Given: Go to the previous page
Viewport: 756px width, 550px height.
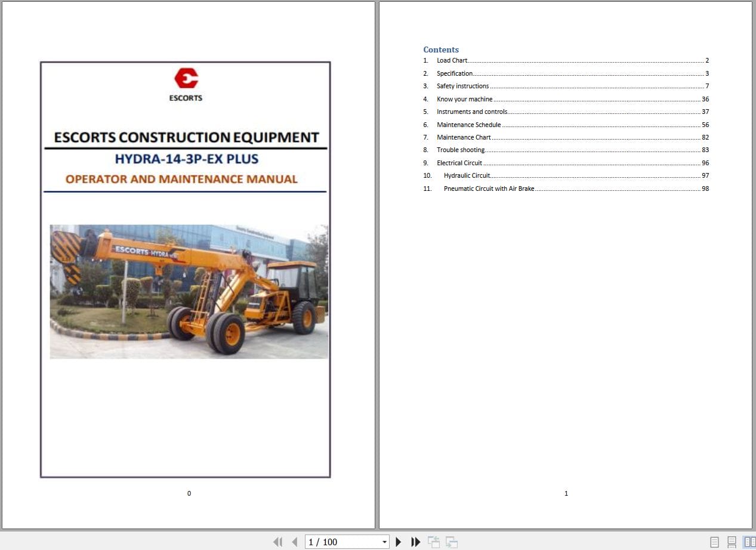Looking at the screenshot, I should point(294,542).
